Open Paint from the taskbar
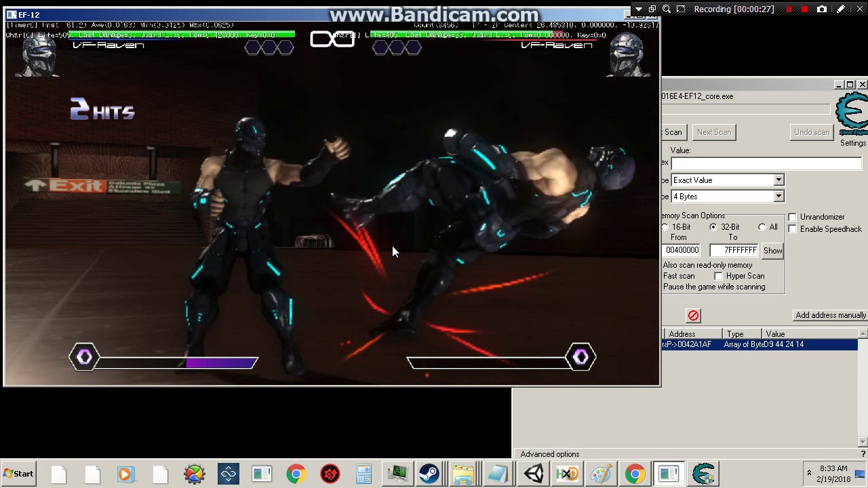 601,474
